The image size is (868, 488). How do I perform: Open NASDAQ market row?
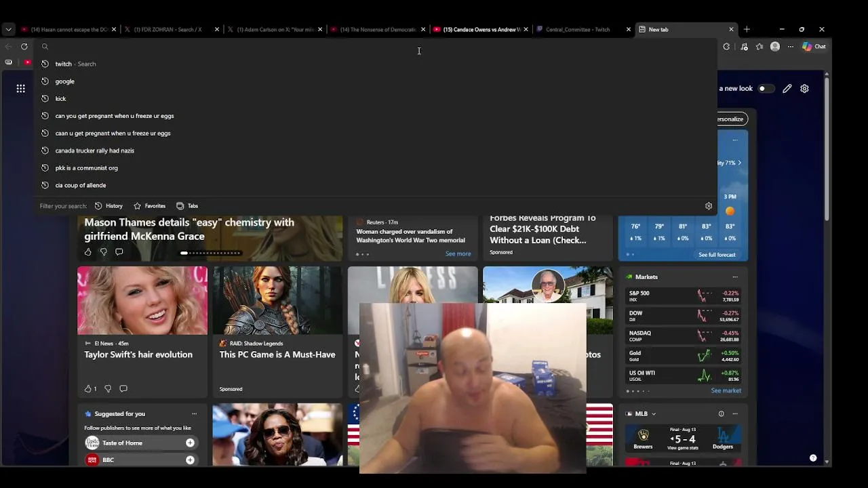(x=683, y=336)
